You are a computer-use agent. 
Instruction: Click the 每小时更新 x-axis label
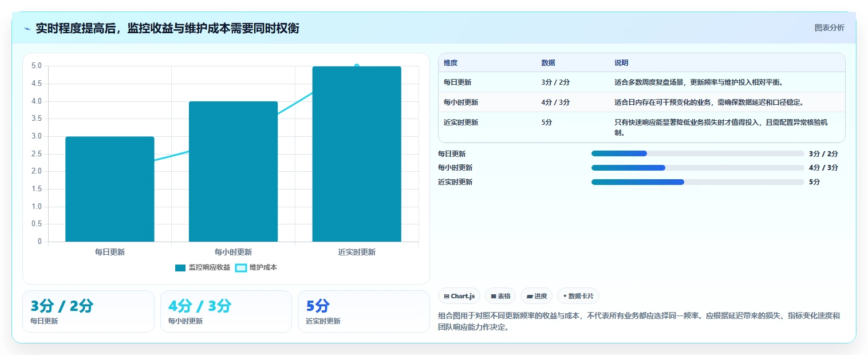click(x=233, y=252)
